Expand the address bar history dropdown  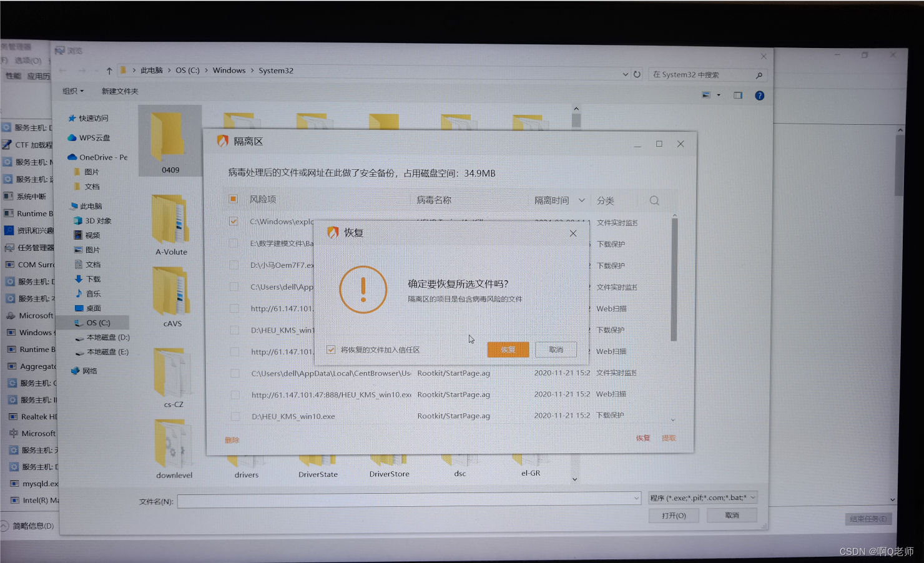626,74
